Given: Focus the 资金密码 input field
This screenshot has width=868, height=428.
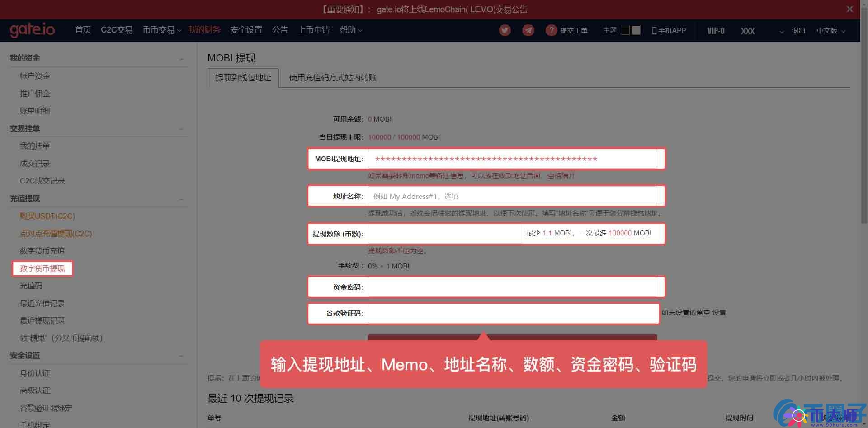Looking at the screenshot, I should [x=513, y=287].
